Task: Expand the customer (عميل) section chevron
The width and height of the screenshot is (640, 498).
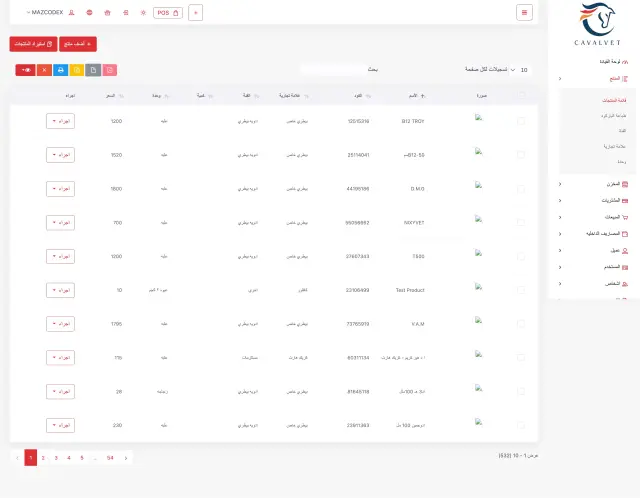Action: pos(560,250)
